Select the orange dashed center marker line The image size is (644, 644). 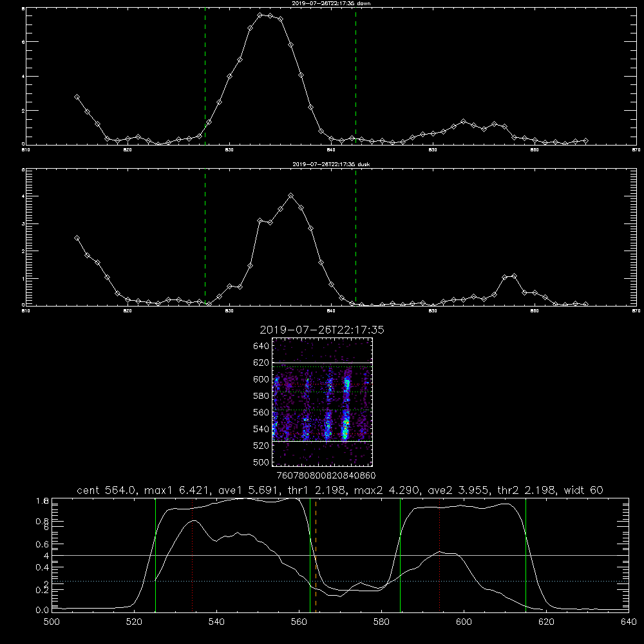316,555
